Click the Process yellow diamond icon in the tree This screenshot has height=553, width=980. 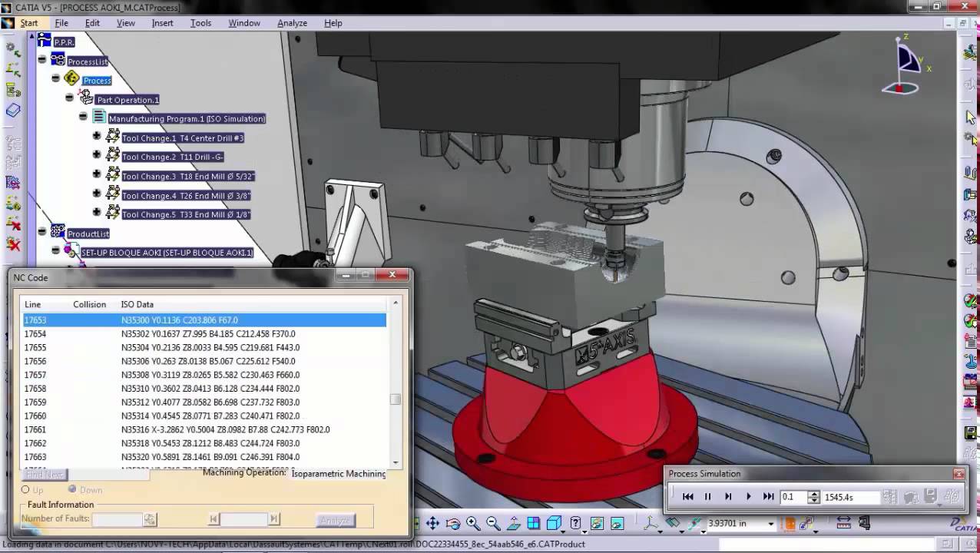tap(72, 79)
